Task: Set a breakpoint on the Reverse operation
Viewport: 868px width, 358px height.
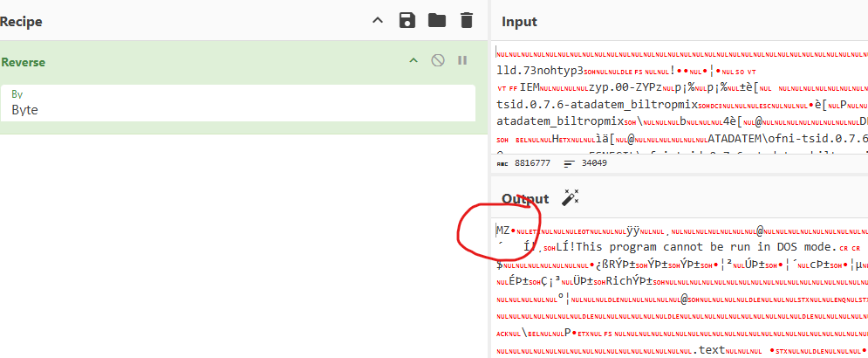Action: tap(462, 60)
